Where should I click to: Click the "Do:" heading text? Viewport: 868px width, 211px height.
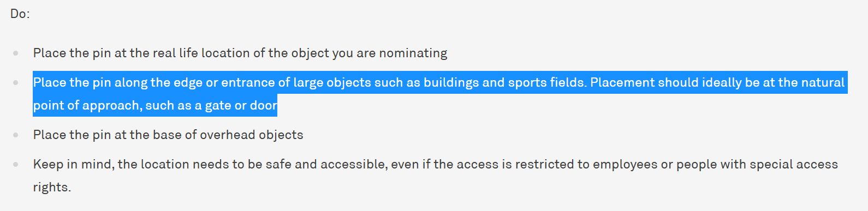point(20,14)
